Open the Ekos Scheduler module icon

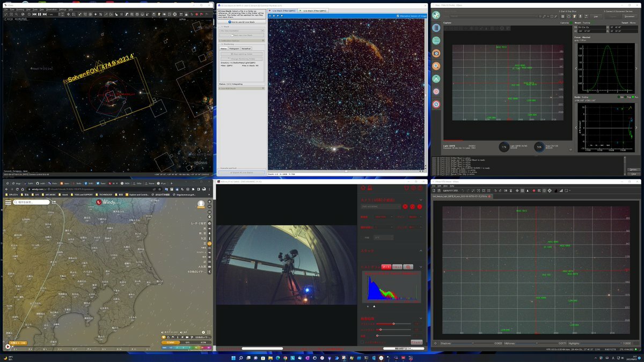pyautogui.click(x=436, y=27)
